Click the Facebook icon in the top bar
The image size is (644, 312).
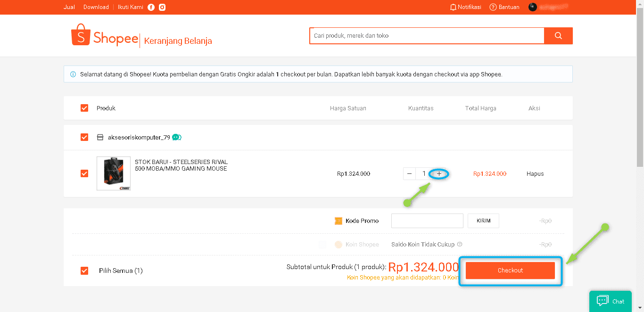[x=150, y=7]
